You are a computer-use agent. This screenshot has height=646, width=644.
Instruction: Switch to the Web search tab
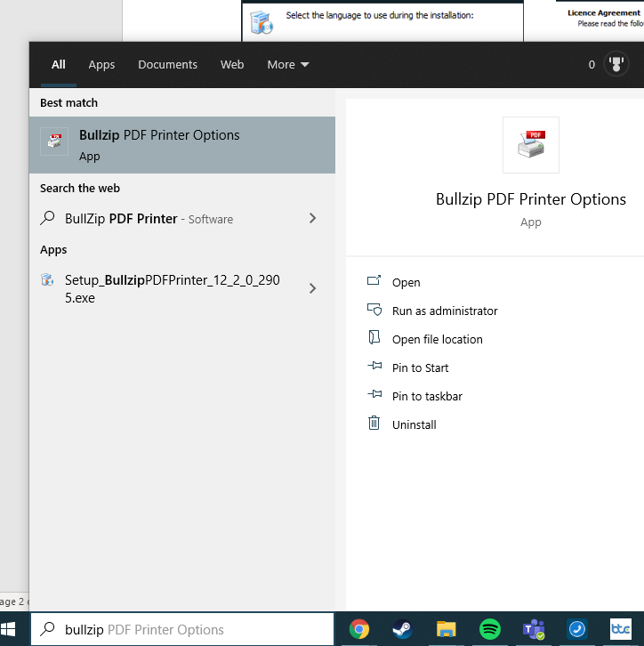pos(232,65)
